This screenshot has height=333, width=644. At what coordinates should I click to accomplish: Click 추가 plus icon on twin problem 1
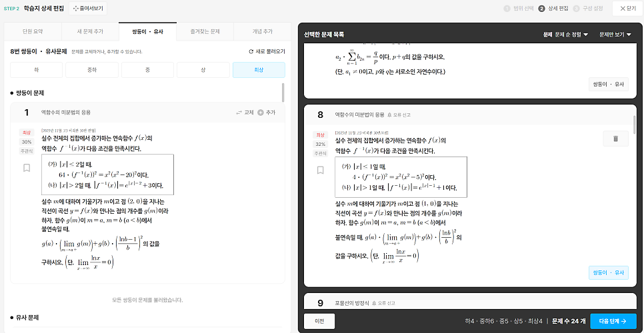[x=261, y=113]
